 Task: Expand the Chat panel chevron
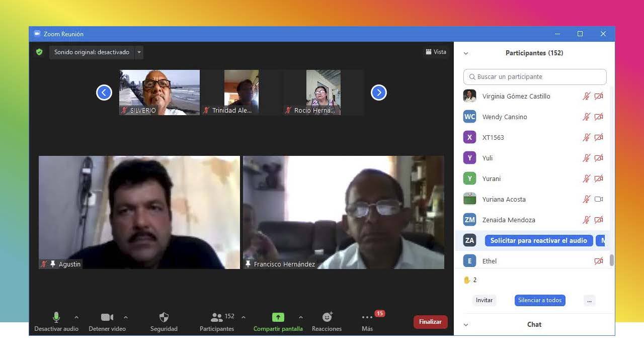(x=466, y=325)
